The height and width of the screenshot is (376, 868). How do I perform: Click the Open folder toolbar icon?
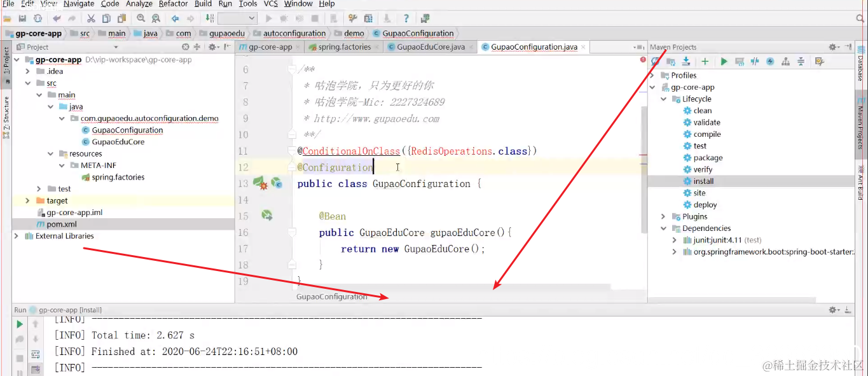click(8, 18)
